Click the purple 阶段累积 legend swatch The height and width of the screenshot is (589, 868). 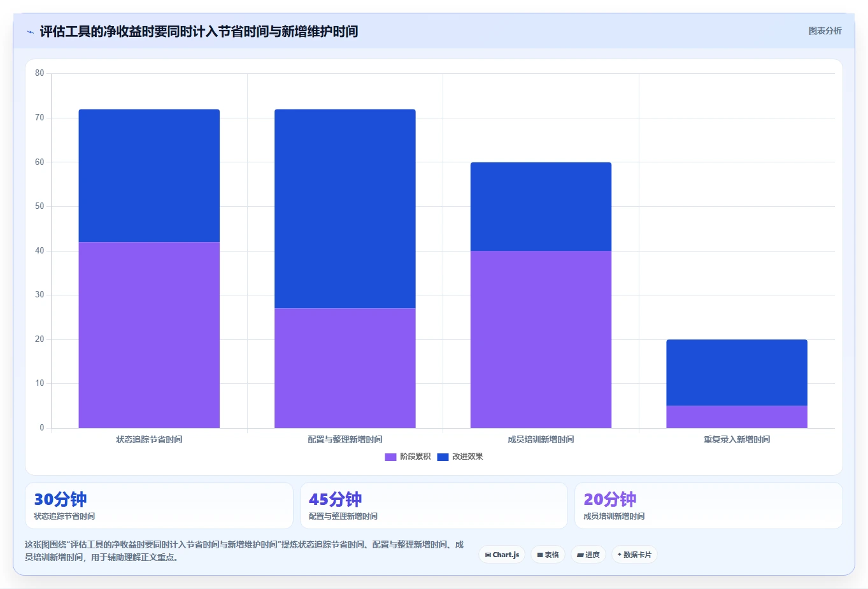point(390,457)
